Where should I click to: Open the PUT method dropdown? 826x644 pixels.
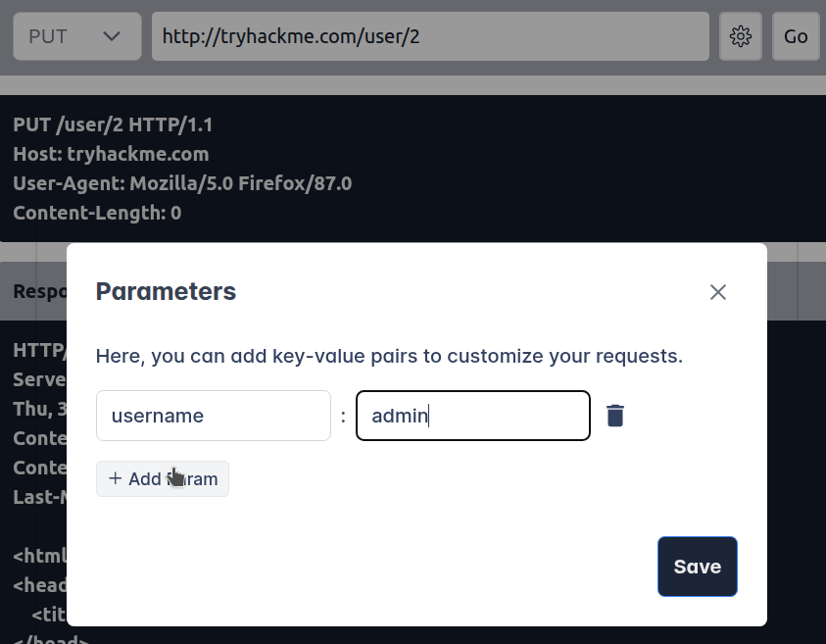click(76, 36)
